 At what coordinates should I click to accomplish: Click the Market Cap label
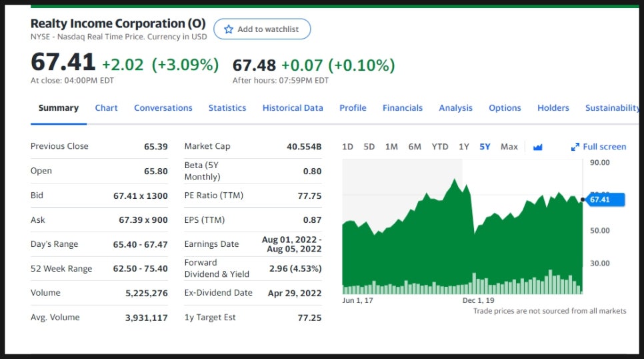point(207,146)
